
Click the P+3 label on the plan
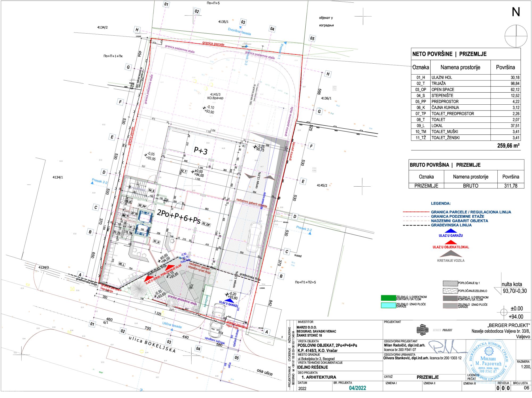[x=201, y=151]
